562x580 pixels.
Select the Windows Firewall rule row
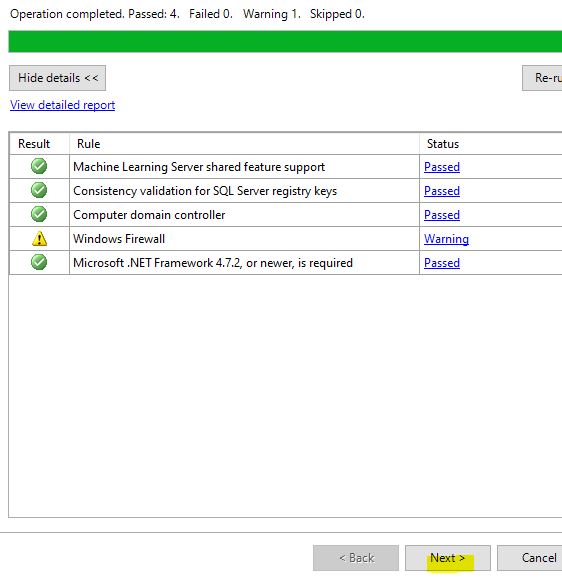(x=286, y=239)
